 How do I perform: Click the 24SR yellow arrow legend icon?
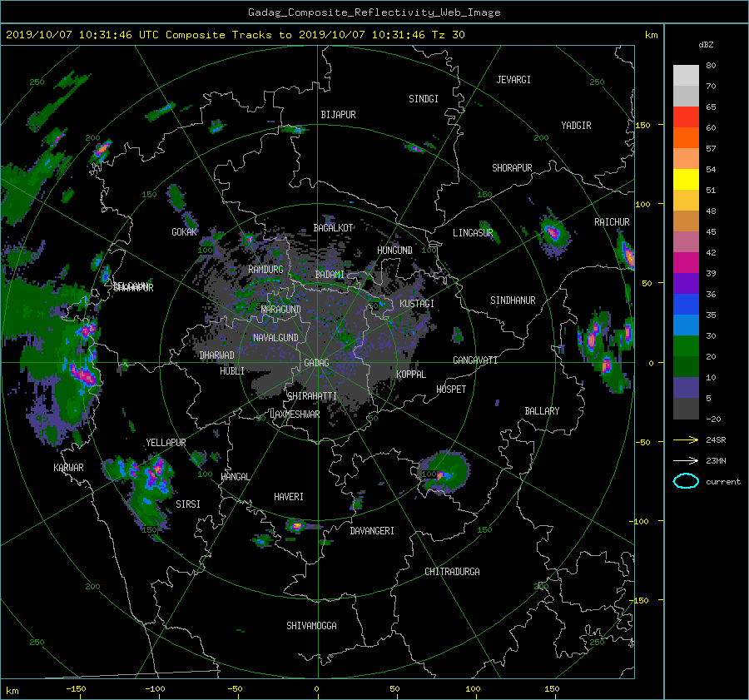[686, 439]
